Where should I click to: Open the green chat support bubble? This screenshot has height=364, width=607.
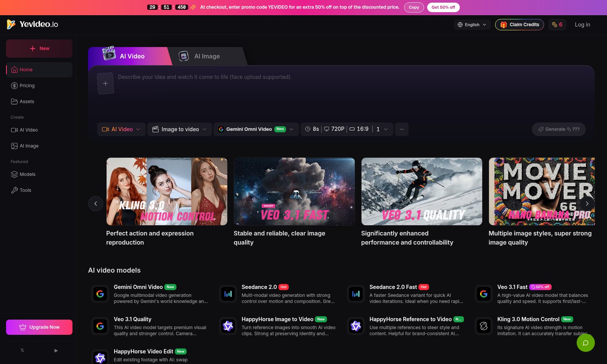click(x=585, y=343)
